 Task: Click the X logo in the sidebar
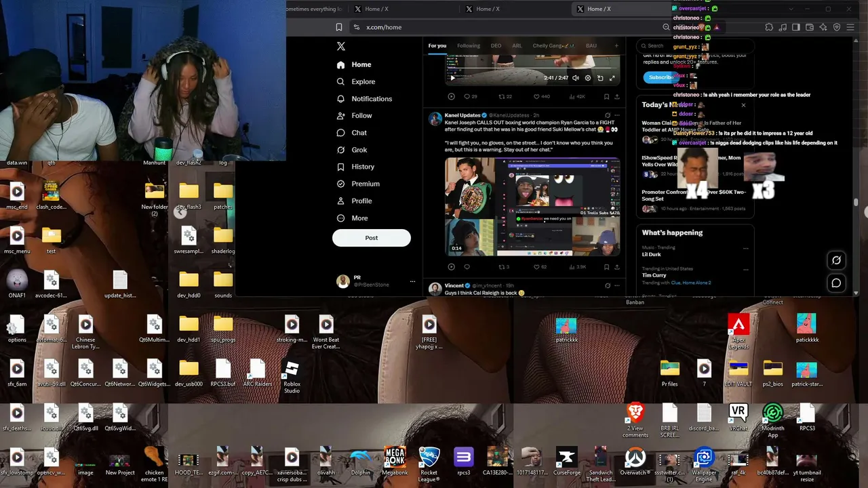341,46
